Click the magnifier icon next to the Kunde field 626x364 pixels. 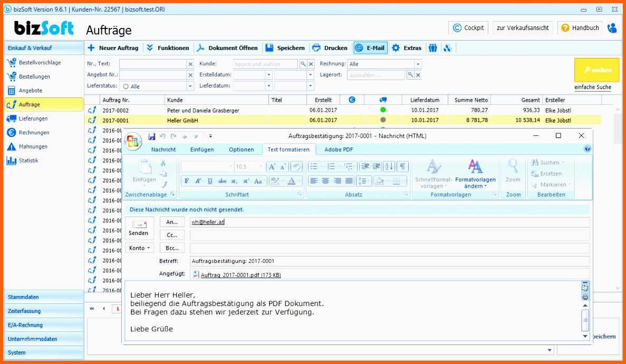(x=303, y=64)
